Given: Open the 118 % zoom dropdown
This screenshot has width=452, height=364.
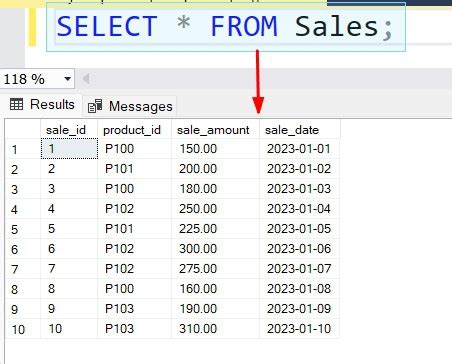Looking at the screenshot, I should click(x=67, y=79).
